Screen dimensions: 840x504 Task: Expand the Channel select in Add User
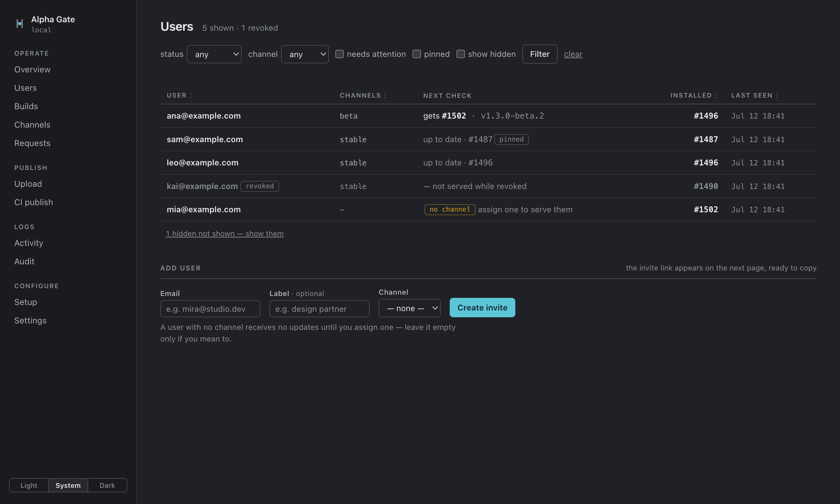pos(409,308)
